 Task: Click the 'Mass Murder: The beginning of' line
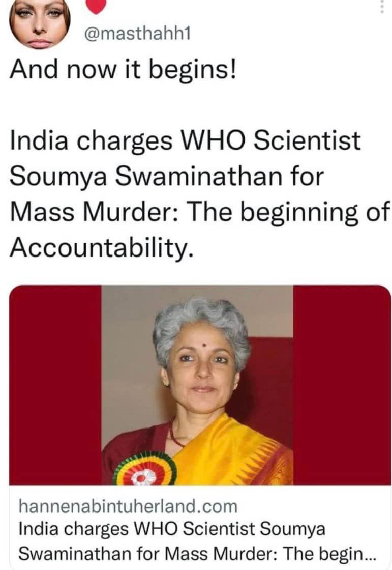point(200,212)
